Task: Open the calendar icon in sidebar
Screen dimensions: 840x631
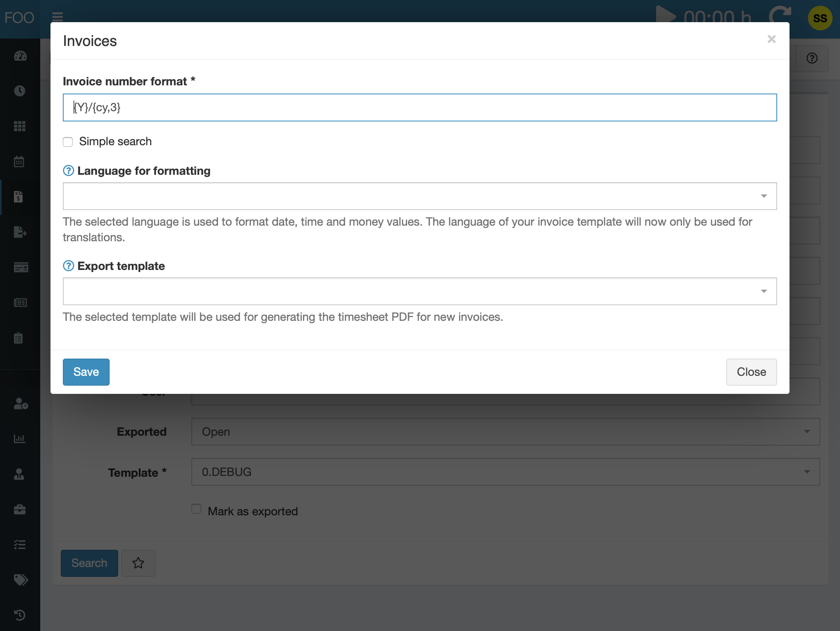Action: pos(19,161)
